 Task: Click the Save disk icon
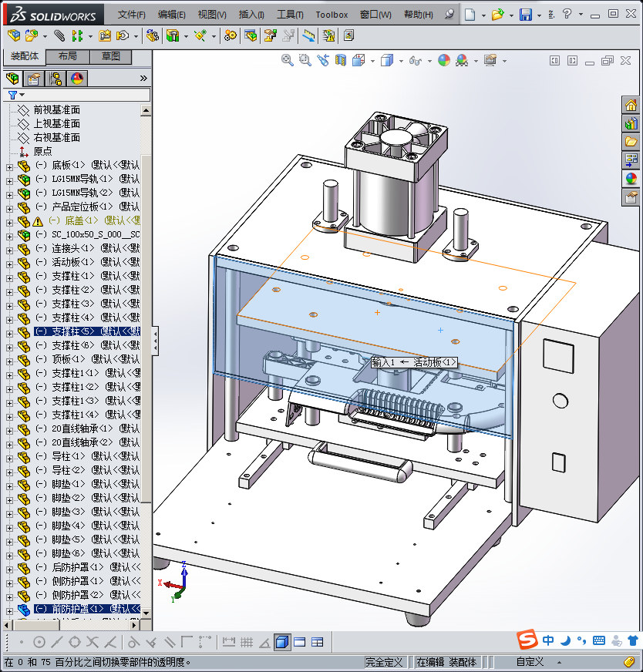[x=526, y=15]
